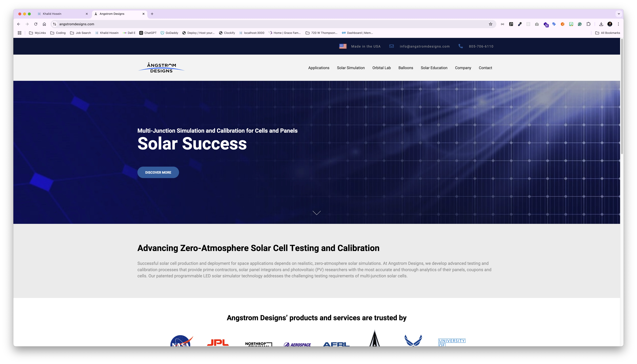Click the DISCOVER MORE button
637x364 pixels.
coord(158,172)
